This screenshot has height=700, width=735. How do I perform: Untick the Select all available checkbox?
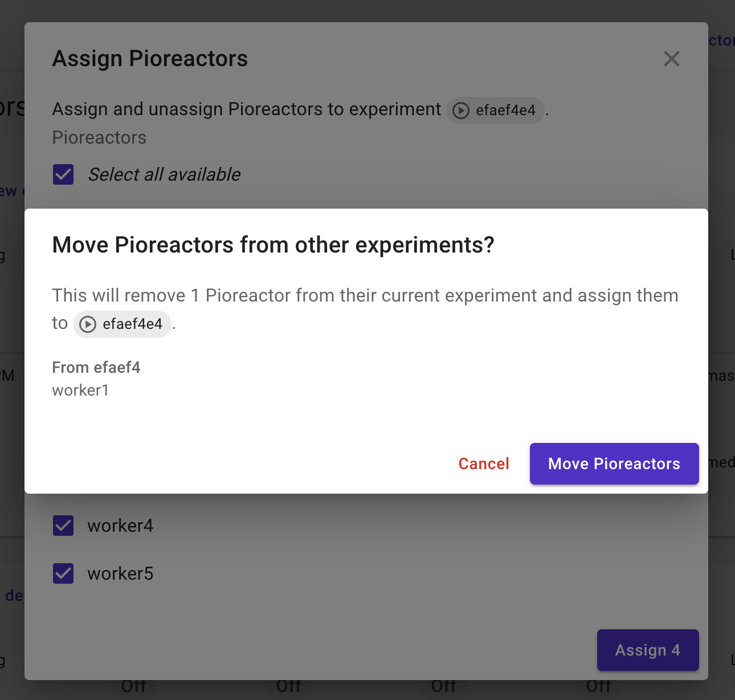tap(63, 174)
